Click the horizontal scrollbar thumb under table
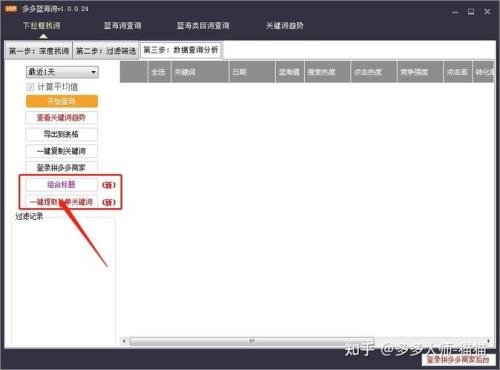Viewport: 500px width, 370px height. [x=252, y=341]
